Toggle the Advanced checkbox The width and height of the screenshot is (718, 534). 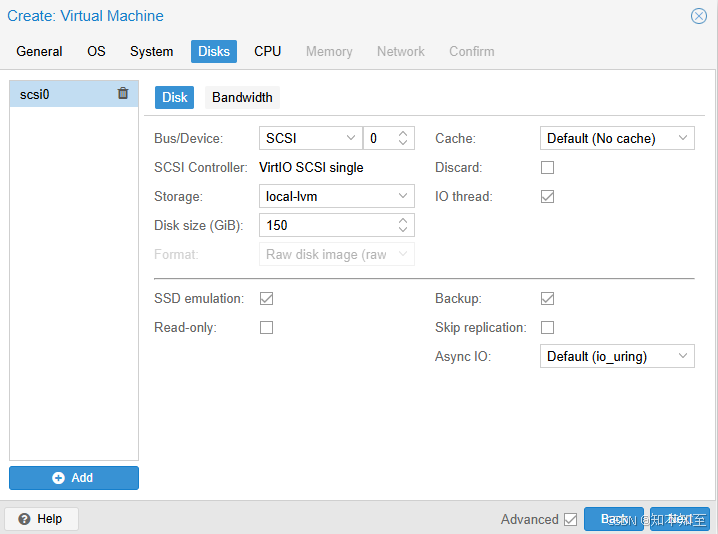coord(571,519)
